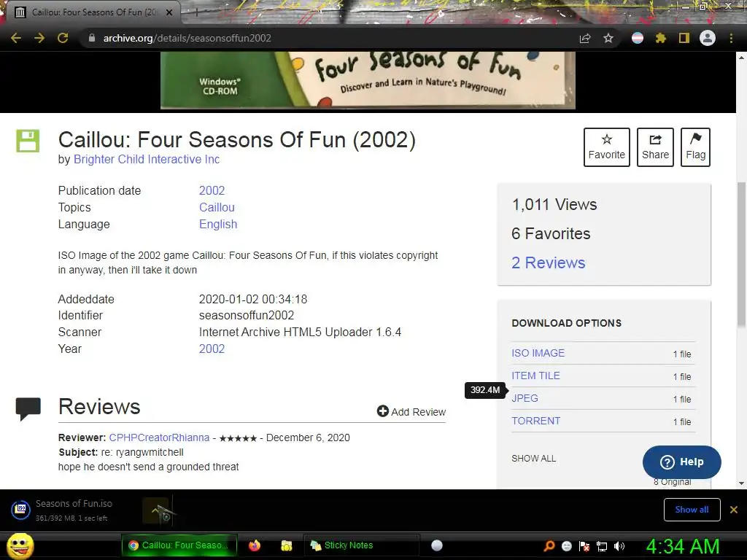Click the green floppy disk software icon
747x560 pixels.
[28, 141]
